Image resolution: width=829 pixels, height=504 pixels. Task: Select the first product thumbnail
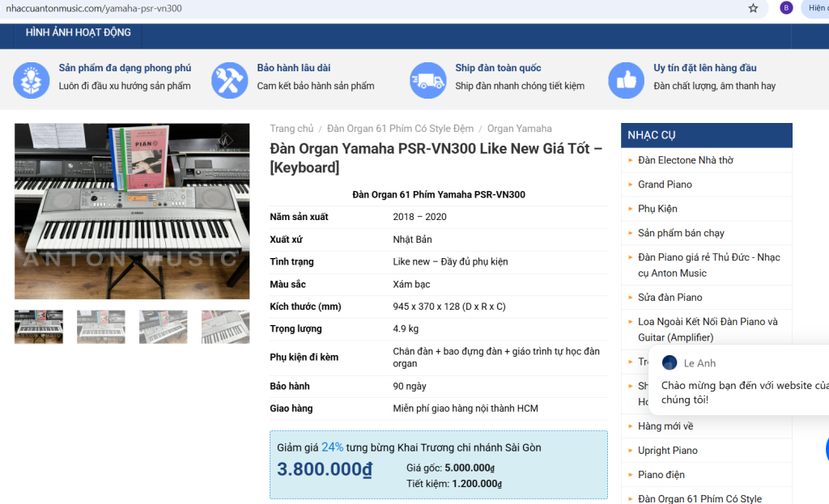[x=39, y=327]
